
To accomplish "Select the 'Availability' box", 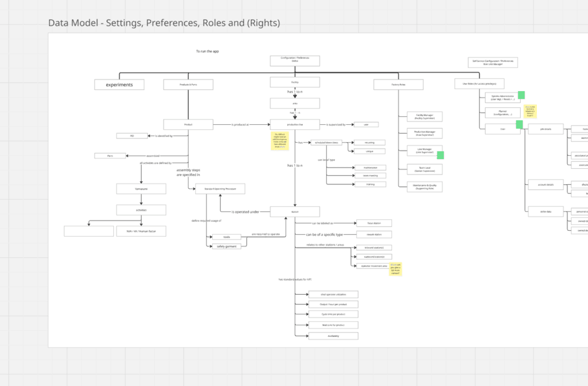I will tap(333, 336).
